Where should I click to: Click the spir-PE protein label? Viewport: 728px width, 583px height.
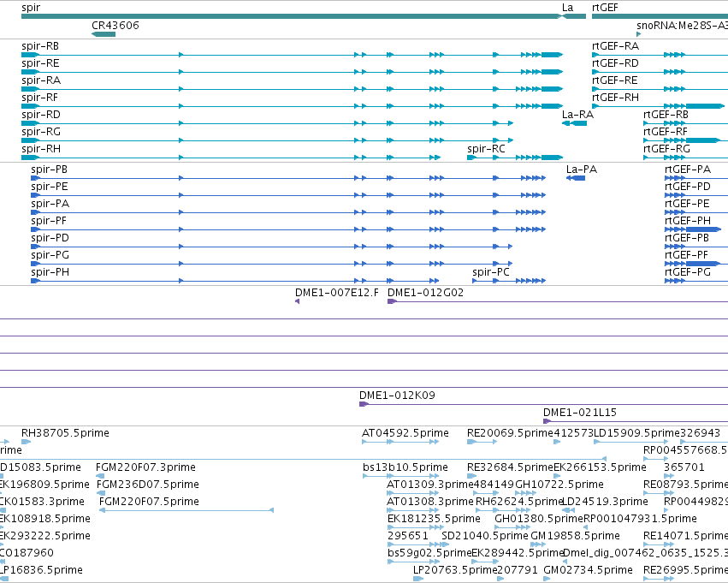(50, 187)
